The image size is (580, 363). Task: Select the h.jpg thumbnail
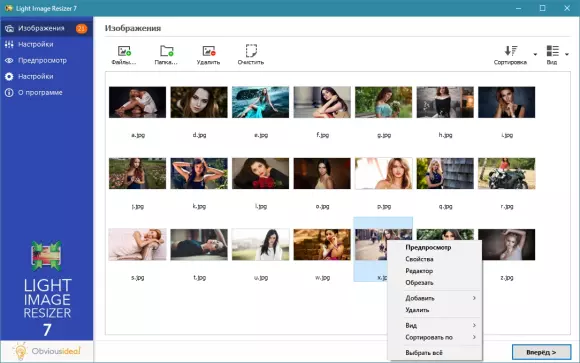tap(445, 102)
